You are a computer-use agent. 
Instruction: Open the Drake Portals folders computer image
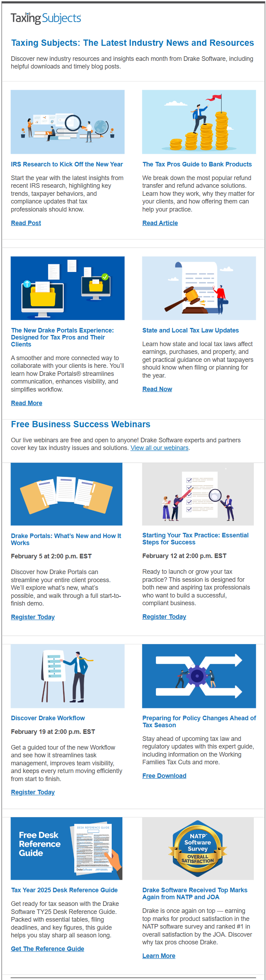(x=67, y=288)
